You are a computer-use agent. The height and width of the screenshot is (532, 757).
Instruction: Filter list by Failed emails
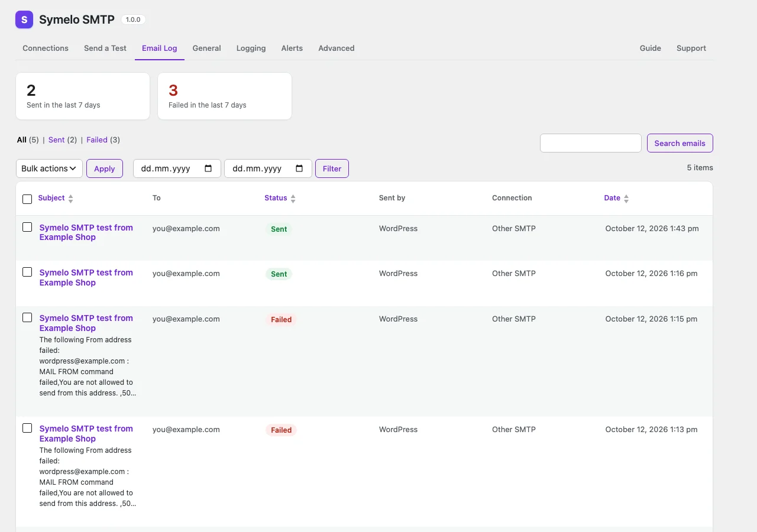point(97,140)
